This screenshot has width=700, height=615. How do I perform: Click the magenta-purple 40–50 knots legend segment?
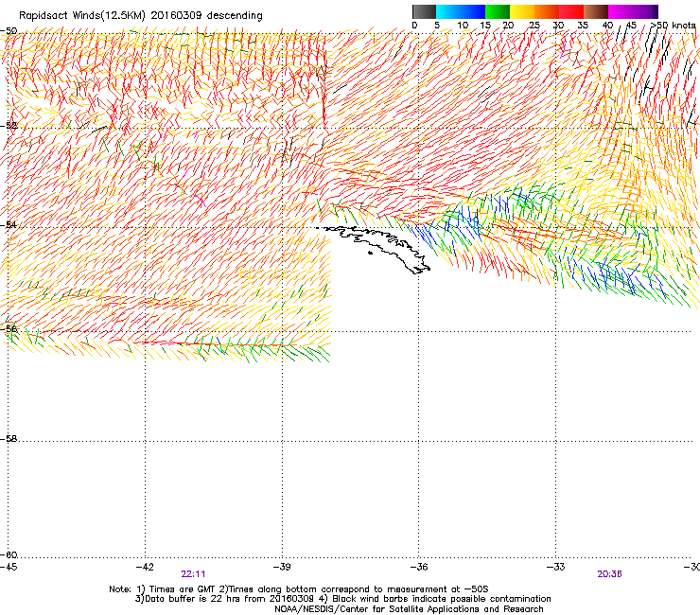tap(633, 11)
